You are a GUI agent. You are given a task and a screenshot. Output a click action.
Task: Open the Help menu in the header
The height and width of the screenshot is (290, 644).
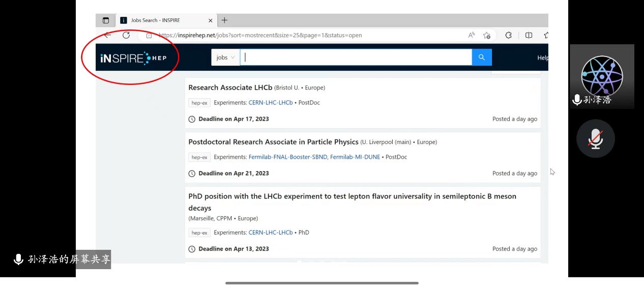(542, 57)
